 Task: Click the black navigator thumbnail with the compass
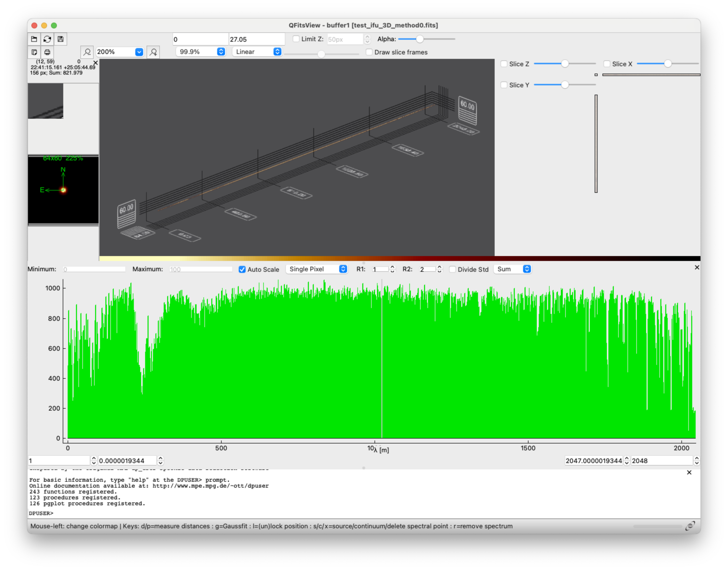pos(63,190)
